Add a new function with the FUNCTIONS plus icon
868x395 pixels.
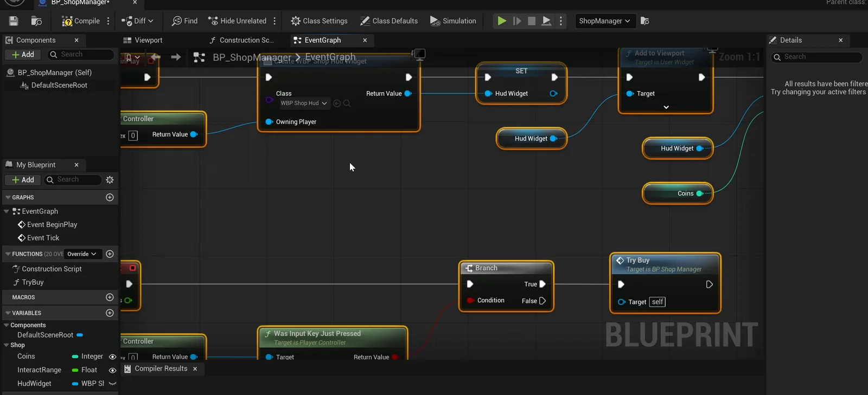pyautogui.click(x=110, y=254)
